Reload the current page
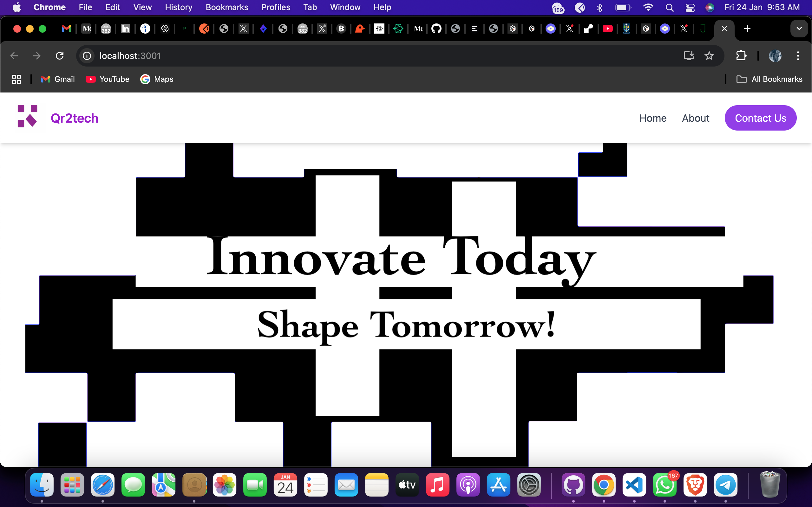This screenshot has width=812, height=507. [60, 56]
